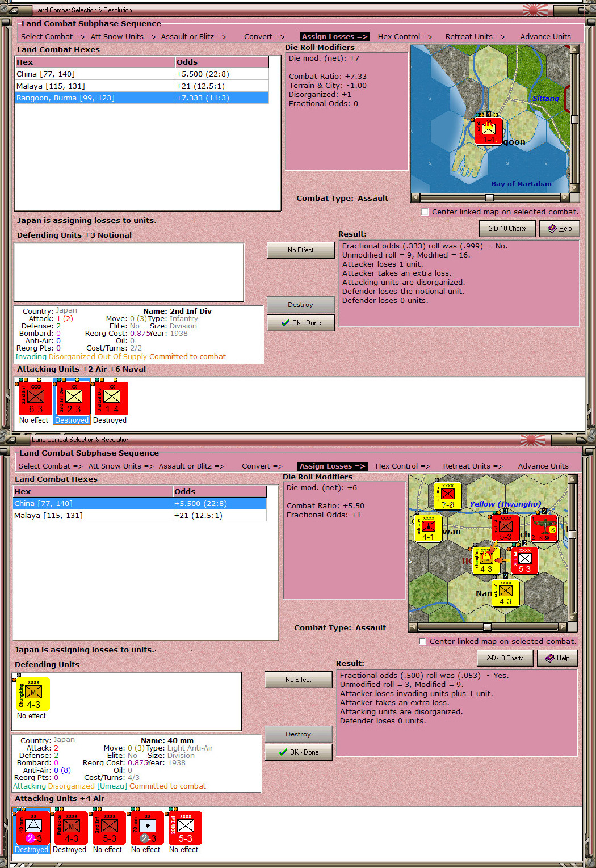Select Chungking 4-3 defending unit counter

32,693
